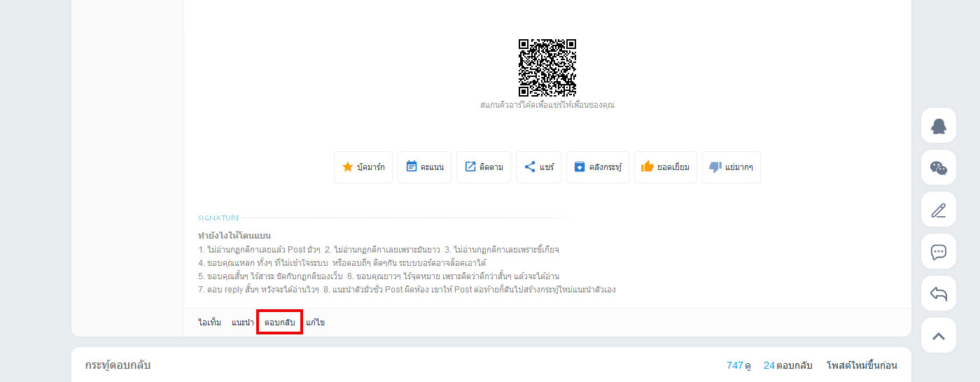
Task: Click the 24 ตอบกลับ reply count
Action: click(x=788, y=365)
